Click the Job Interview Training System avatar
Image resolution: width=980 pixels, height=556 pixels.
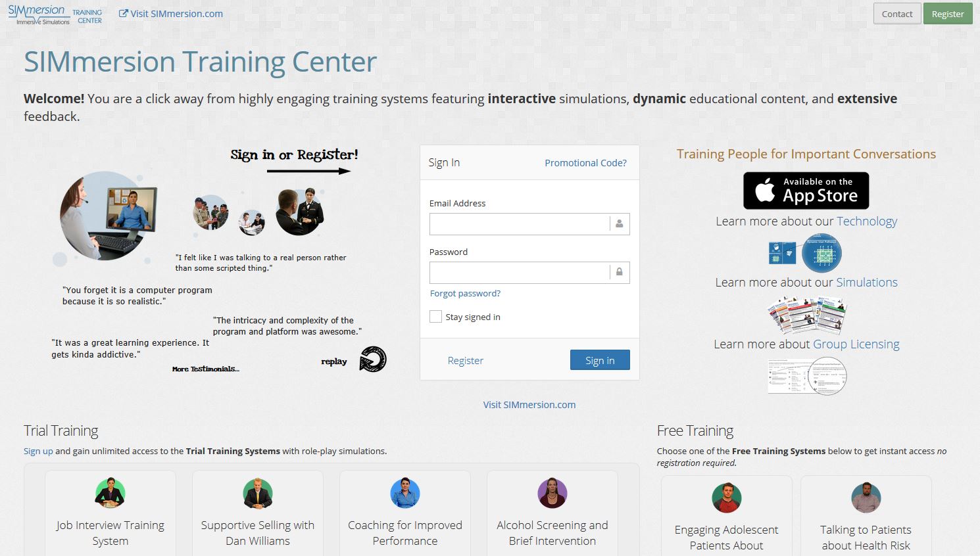click(110, 493)
